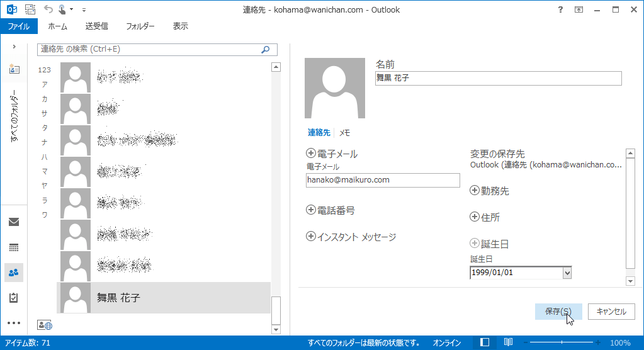
Task: Click the connect to social network icon
Action: (45, 325)
